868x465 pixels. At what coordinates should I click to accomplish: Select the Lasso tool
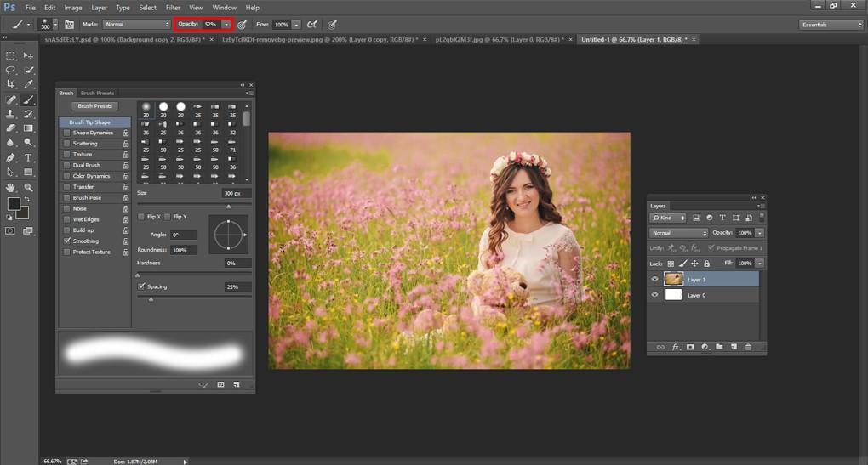[10, 71]
